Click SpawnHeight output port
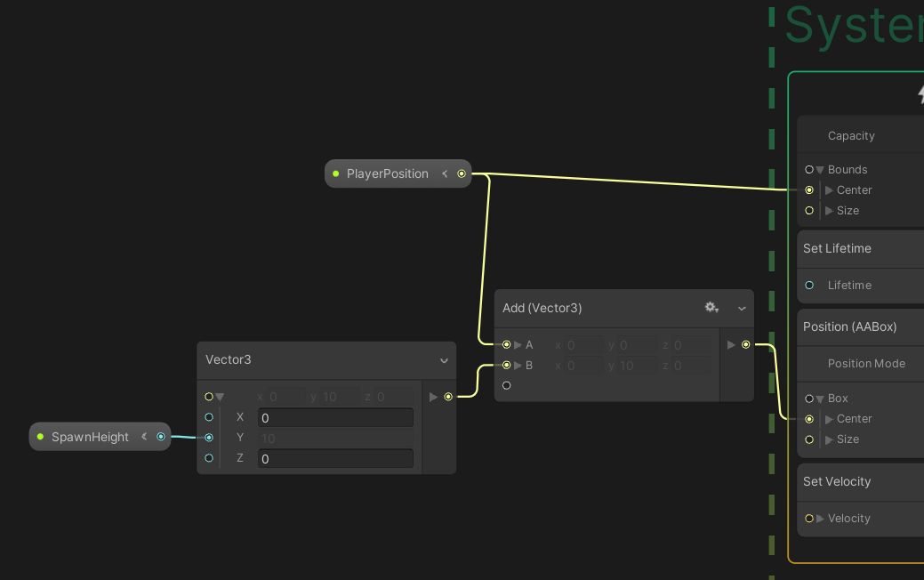Image resolution: width=924 pixels, height=580 pixels. click(161, 436)
